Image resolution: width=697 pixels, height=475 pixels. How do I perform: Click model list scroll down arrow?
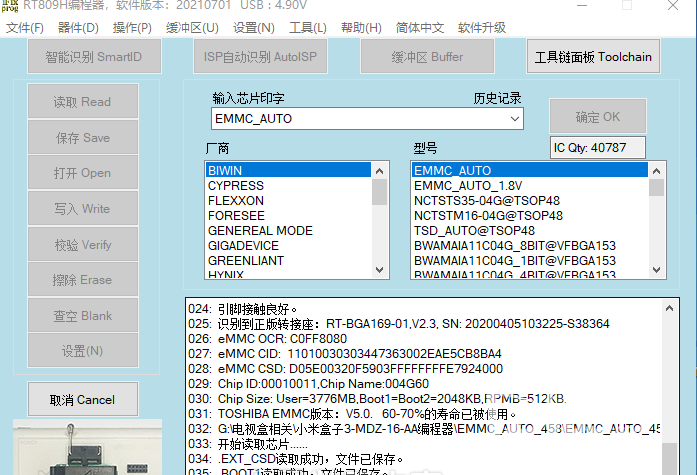pyautogui.click(x=657, y=269)
